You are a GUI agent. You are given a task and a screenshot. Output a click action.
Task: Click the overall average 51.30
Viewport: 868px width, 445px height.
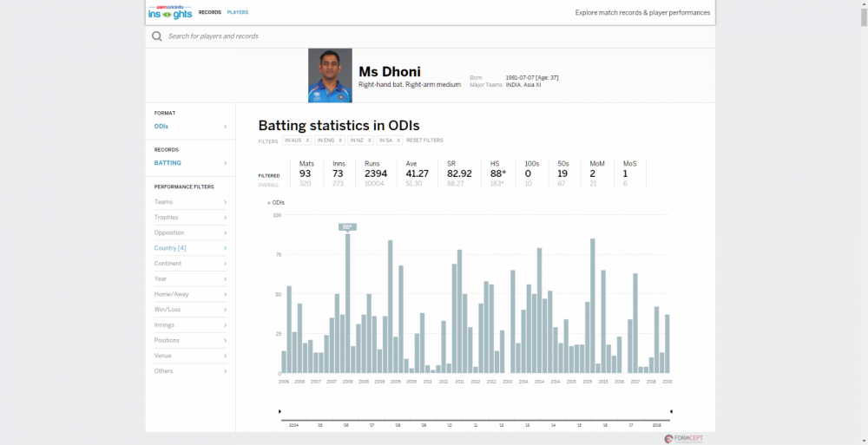click(414, 184)
